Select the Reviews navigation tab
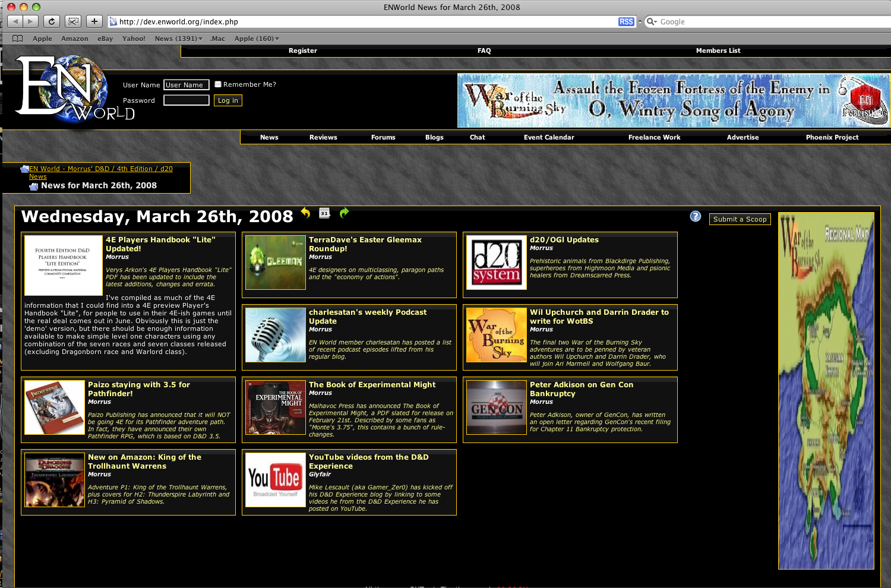Screen dimensions: 891x588 [x=323, y=137]
